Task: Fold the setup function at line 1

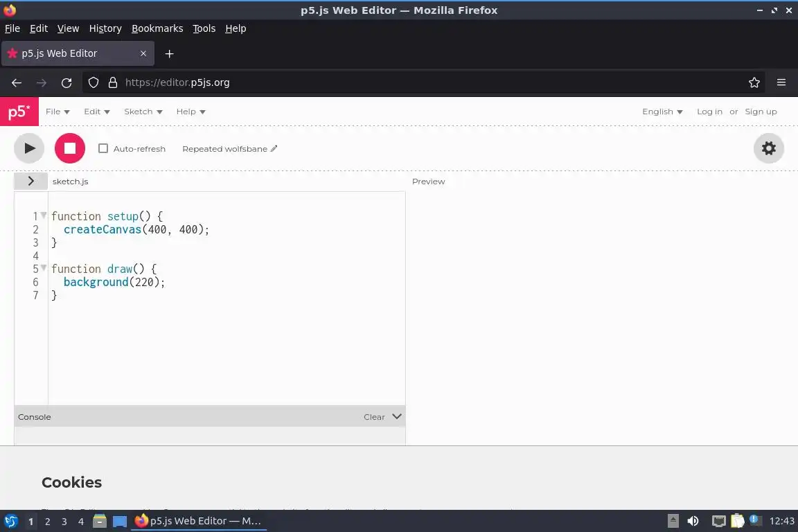Action: pyautogui.click(x=44, y=215)
